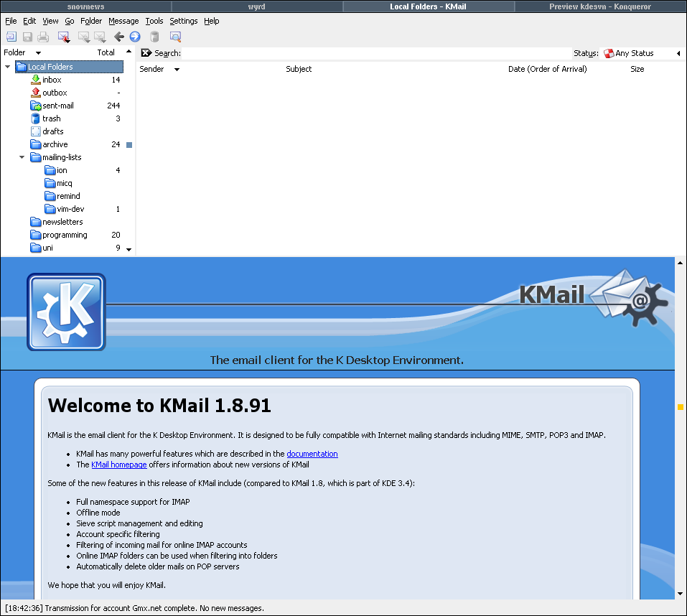Viewport: 687px width, 616px height.
Task: Click the New Message toolbar icon
Action: pyautogui.click(x=11, y=37)
